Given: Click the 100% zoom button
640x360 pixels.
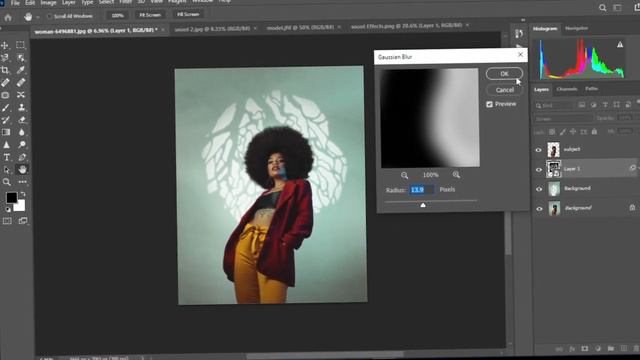Looking at the screenshot, I should [117, 16].
